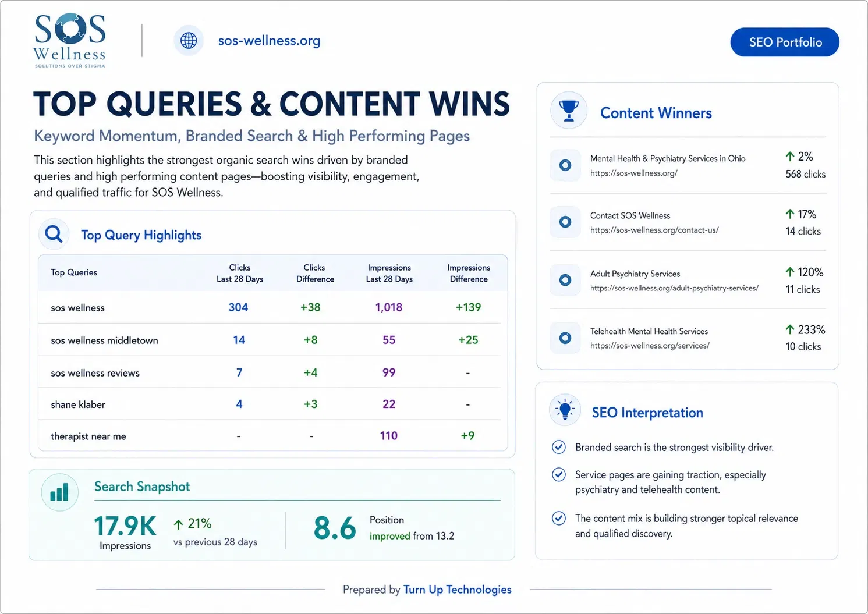Select the 'shane klaber' query

[78, 404]
